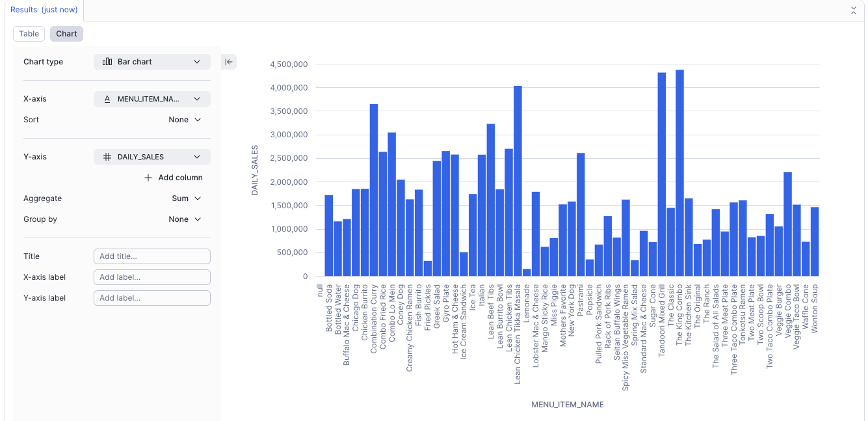Switch to Table view
The image size is (868, 421).
[29, 33]
